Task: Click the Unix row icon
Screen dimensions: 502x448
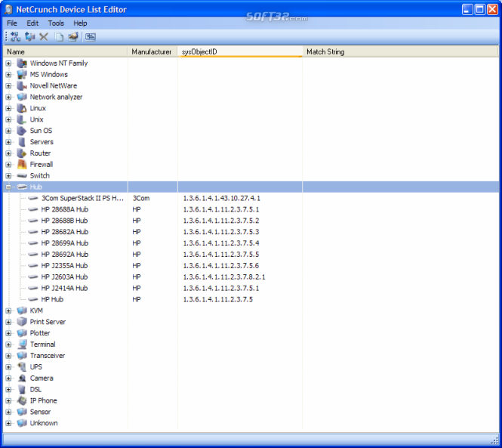Action: tap(22, 119)
